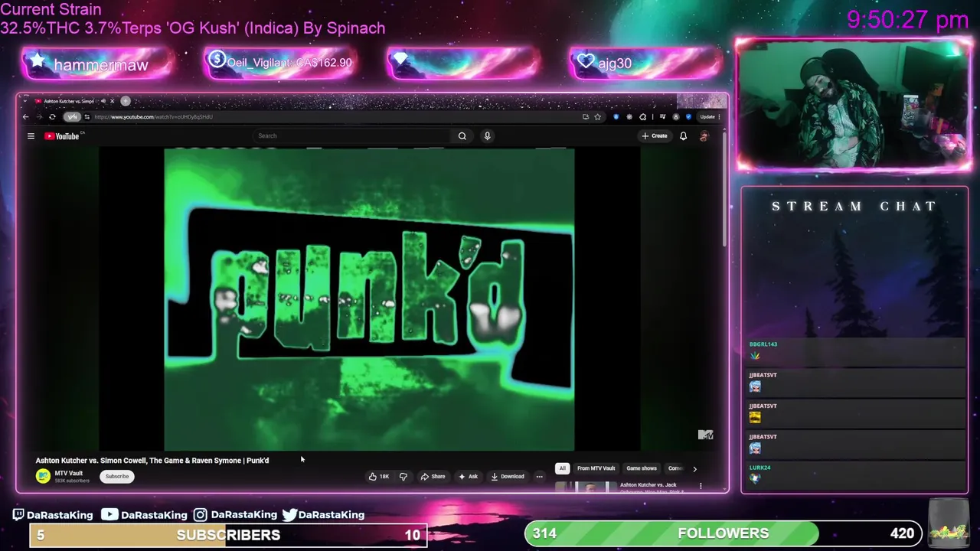
Task: Open options for Ashton Kutcher vs. Jack suggestion
Action: [x=700, y=485]
